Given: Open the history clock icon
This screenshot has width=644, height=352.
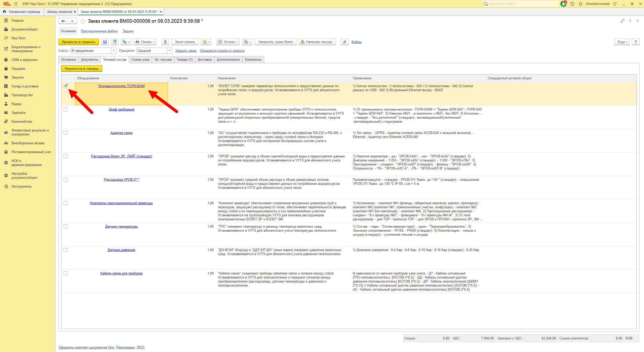Looking at the screenshot, I should tap(572, 4).
